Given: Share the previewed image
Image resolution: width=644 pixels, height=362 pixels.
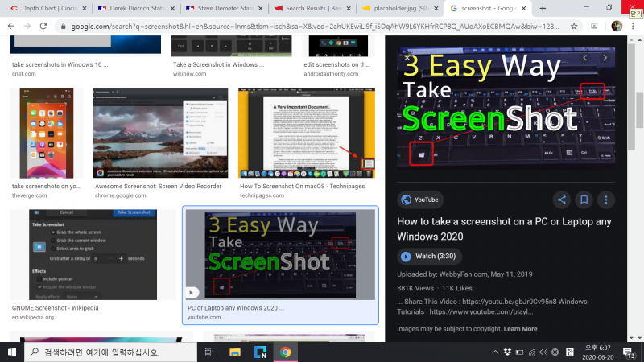Looking at the screenshot, I should click(x=562, y=200).
